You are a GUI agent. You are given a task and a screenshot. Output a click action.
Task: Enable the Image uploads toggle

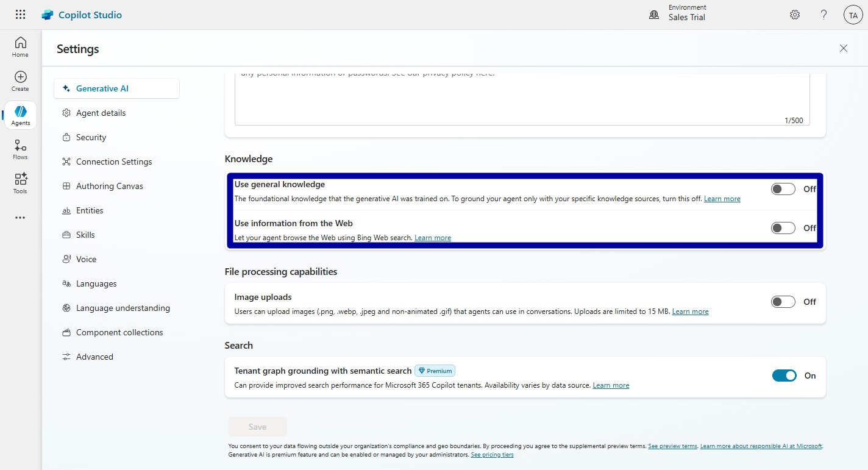pyautogui.click(x=783, y=301)
